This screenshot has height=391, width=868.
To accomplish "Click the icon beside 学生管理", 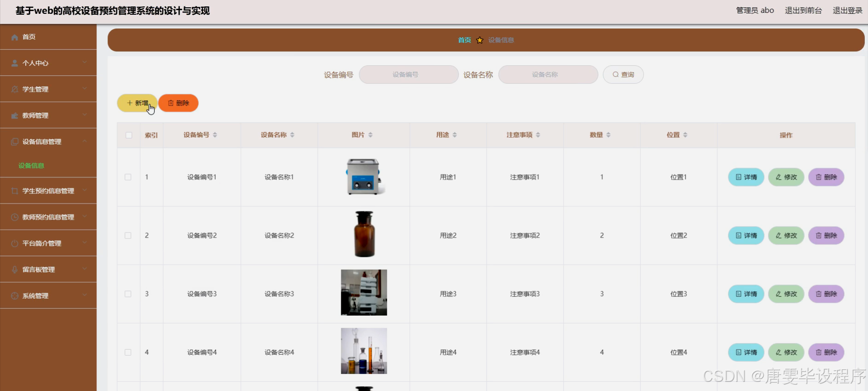I will 15,89.
